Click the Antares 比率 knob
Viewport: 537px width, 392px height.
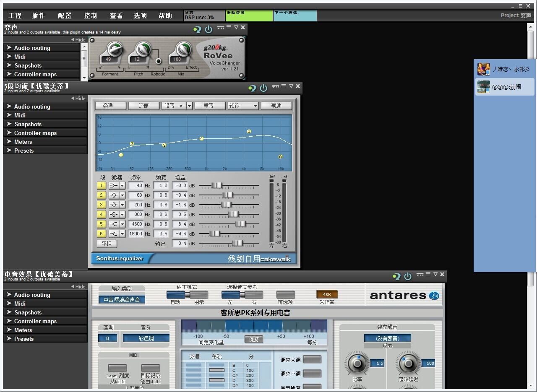357,363
